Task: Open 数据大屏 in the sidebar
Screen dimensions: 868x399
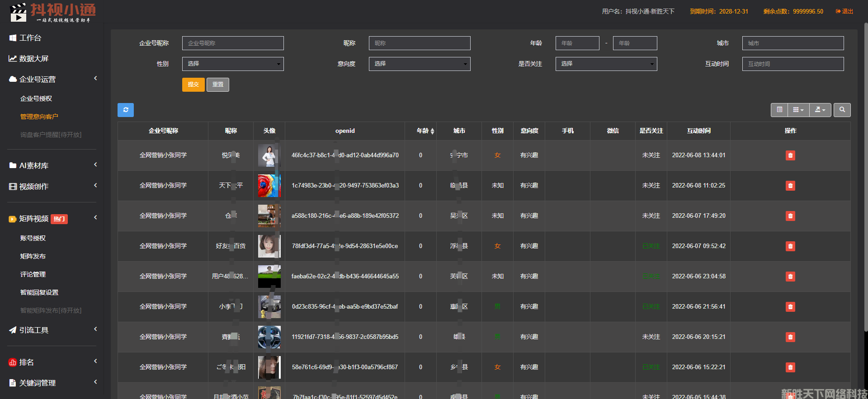Action: coord(33,59)
